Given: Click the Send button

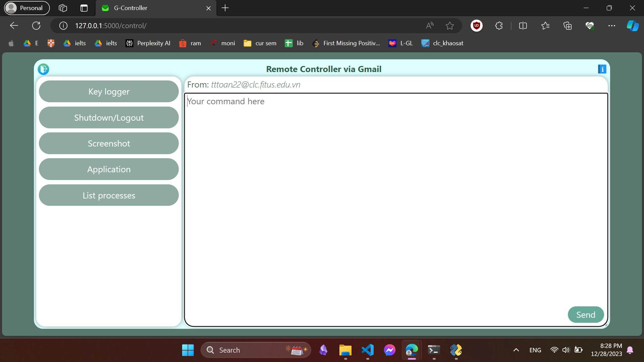Looking at the screenshot, I should pyautogui.click(x=586, y=315).
